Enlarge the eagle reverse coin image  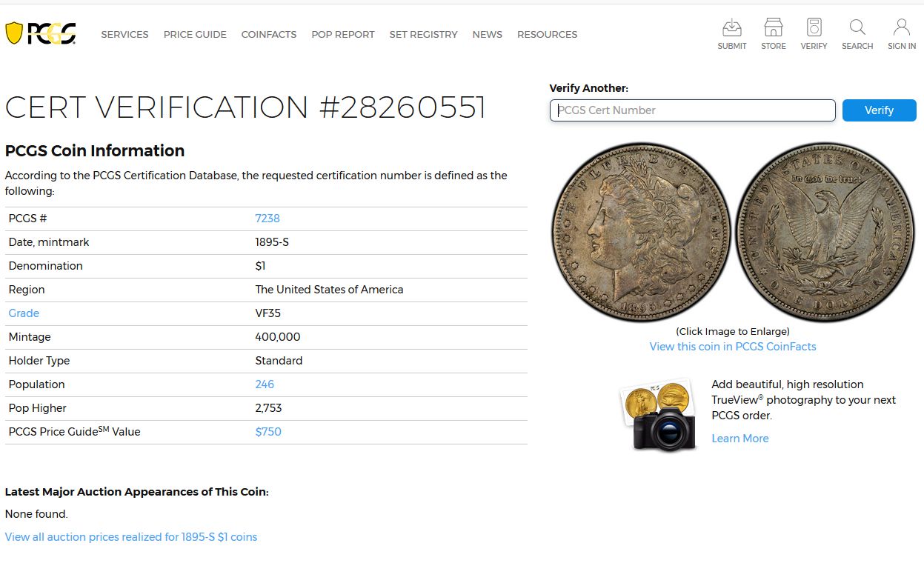(825, 233)
